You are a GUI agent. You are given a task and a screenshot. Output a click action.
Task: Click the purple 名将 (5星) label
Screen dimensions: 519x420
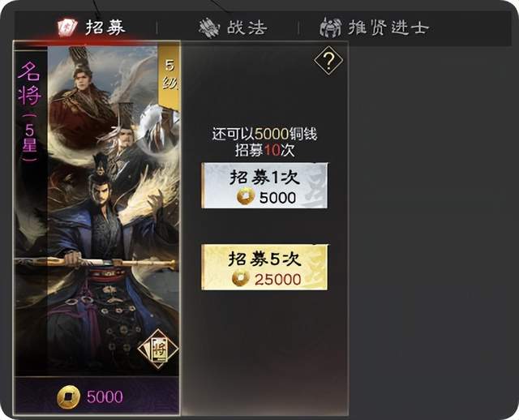coord(29,111)
